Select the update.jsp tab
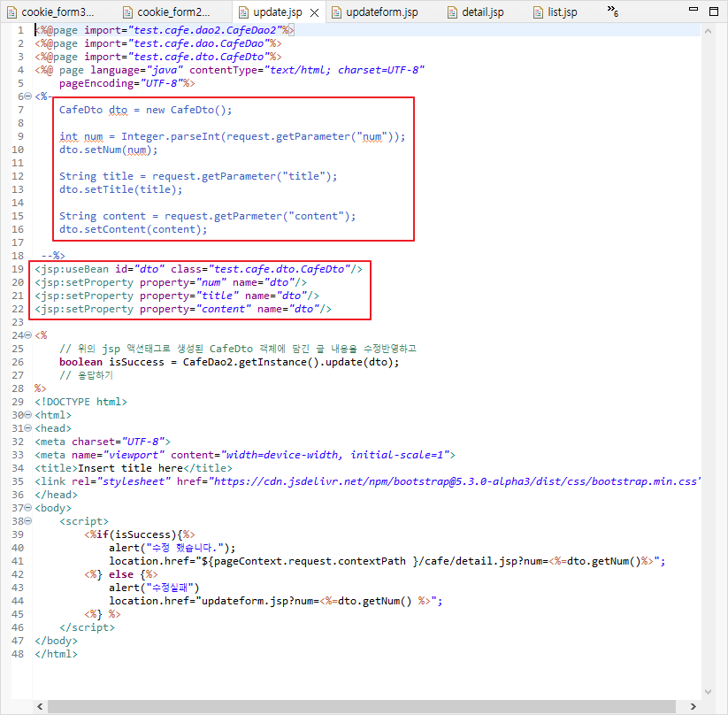Image resolution: width=728 pixels, height=715 pixels. 277,12
